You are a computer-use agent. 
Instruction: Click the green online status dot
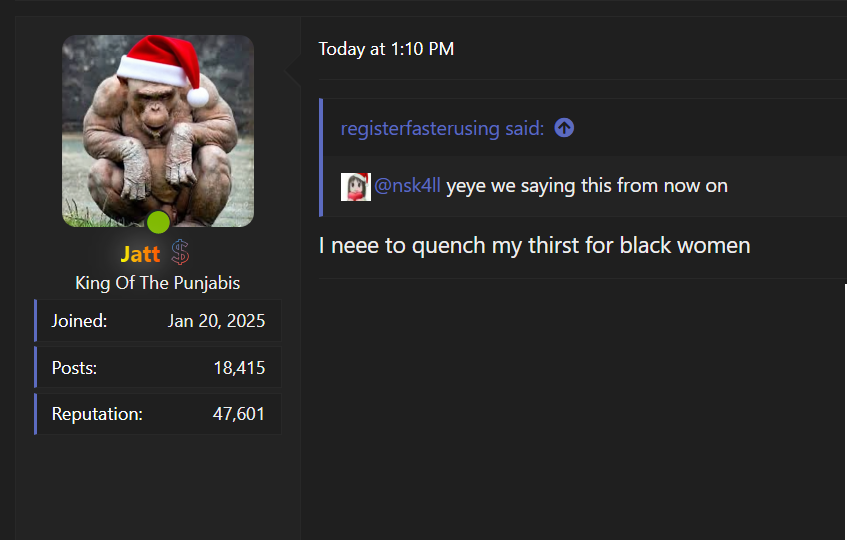click(158, 222)
